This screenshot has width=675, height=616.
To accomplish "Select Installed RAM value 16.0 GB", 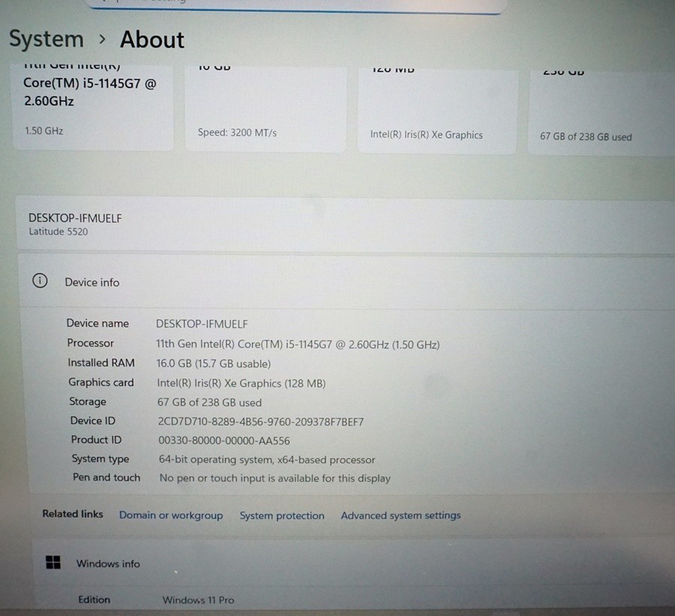I will point(213,363).
